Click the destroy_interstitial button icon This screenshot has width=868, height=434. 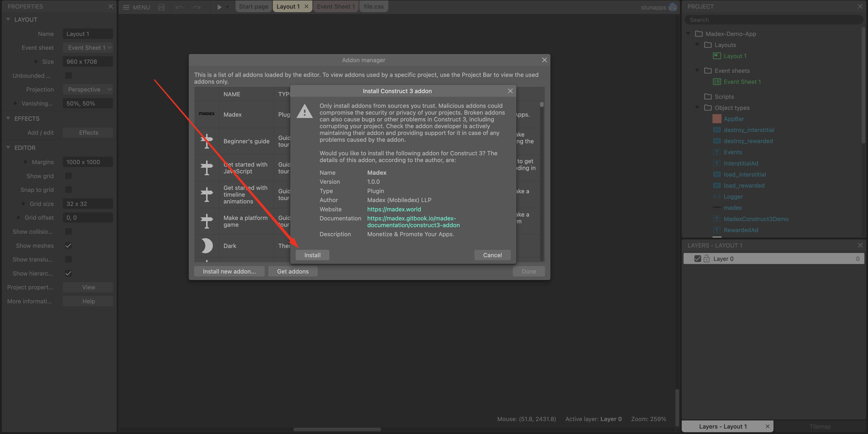point(717,130)
